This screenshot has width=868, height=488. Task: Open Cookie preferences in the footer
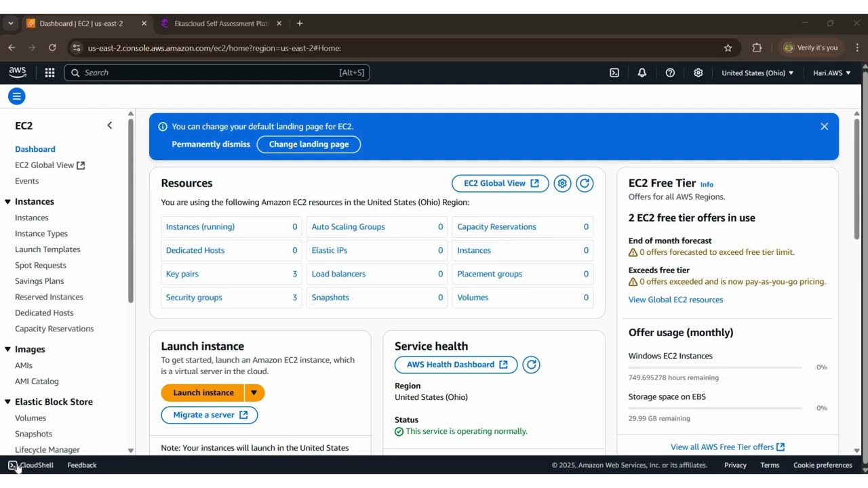(823, 465)
